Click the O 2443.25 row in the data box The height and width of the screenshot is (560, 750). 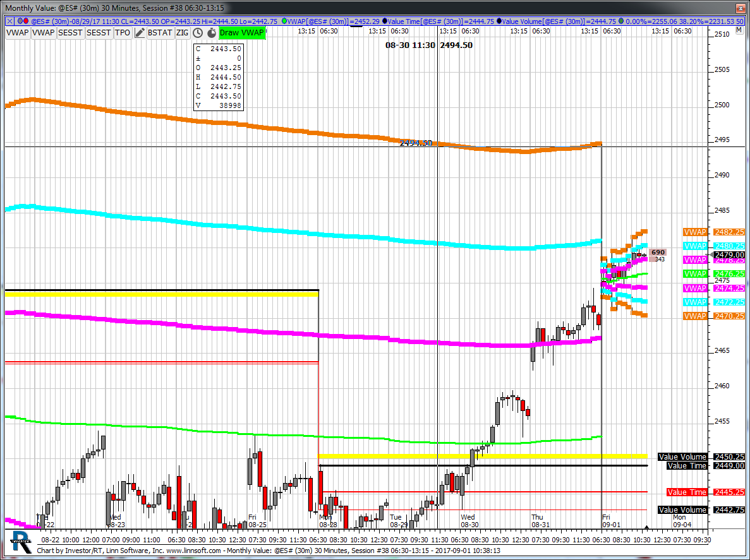point(219,68)
